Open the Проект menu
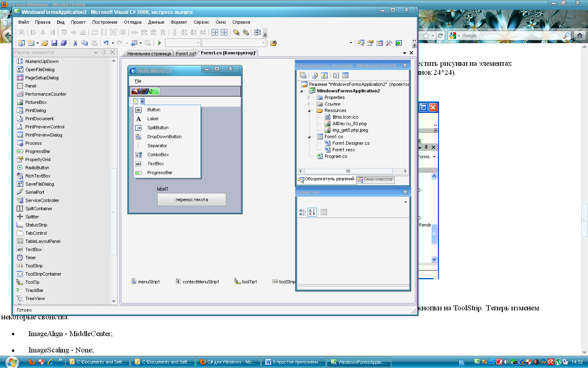This screenshot has height=368, width=588. (x=78, y=22)
